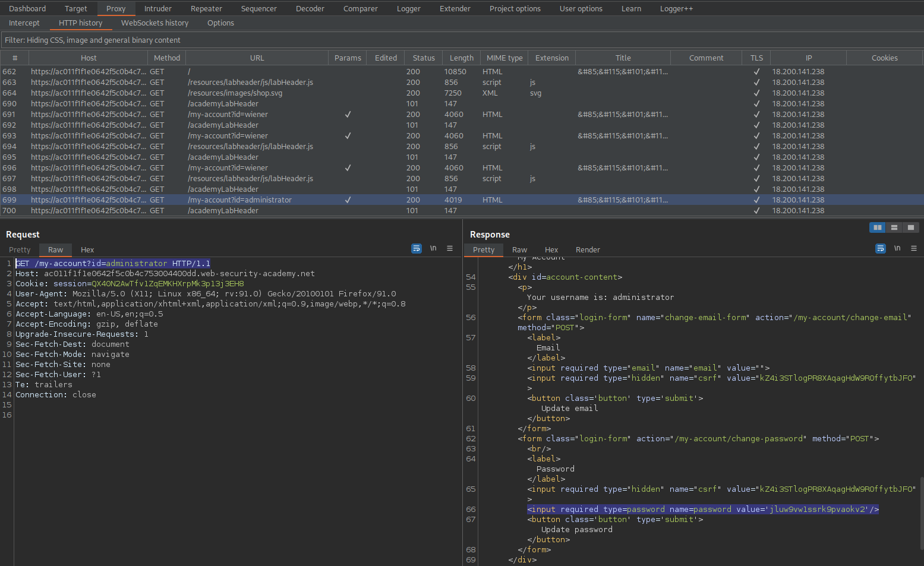Select history row 700 academyLabHeader
The image size is (924, 566).
point(462,210)
